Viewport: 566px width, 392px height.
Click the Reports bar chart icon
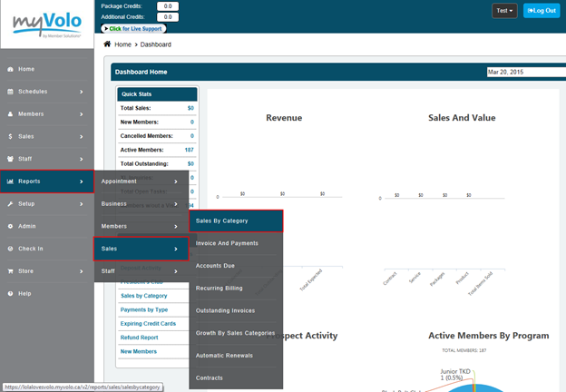pos(10,181)
